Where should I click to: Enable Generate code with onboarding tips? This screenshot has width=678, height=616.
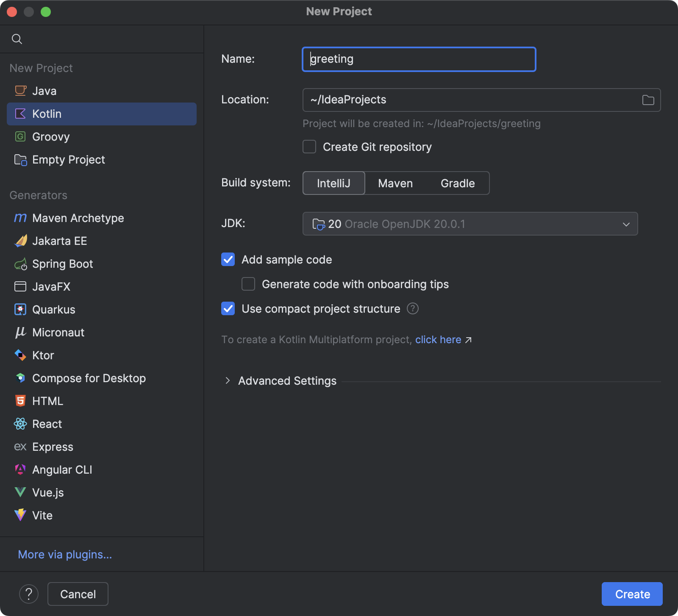pyautogui.click(x=248, y=284)
